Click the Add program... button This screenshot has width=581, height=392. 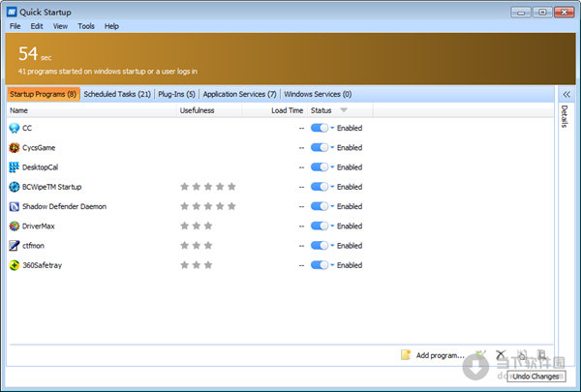pos(433,355)
